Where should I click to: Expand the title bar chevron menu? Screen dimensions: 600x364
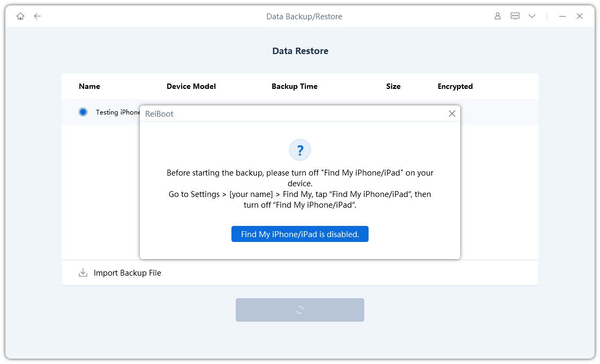532,16
